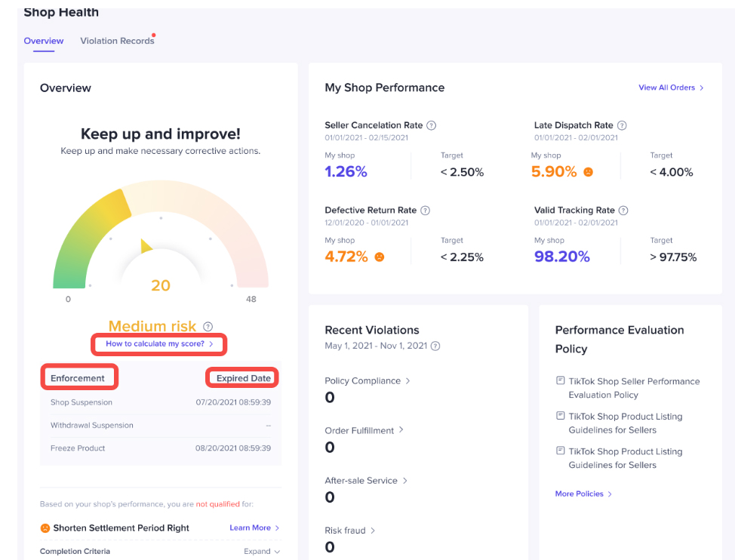Click document icon for Seller Performance Evaluation Policy

560,381
